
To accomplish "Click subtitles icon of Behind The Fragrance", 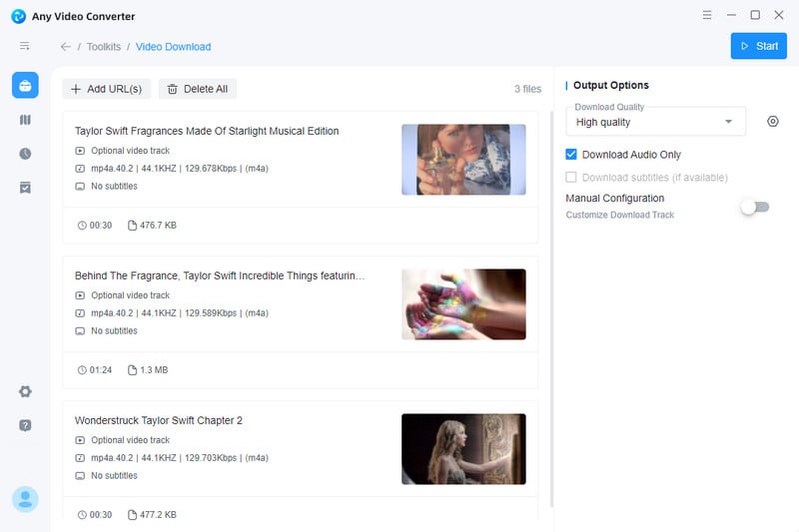I will 80,331.
